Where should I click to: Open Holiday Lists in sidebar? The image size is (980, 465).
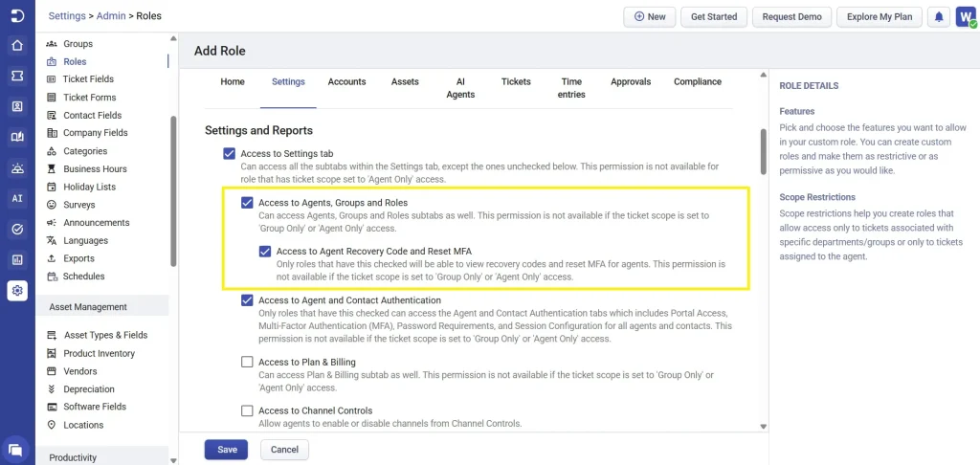(x=89, y=187)
